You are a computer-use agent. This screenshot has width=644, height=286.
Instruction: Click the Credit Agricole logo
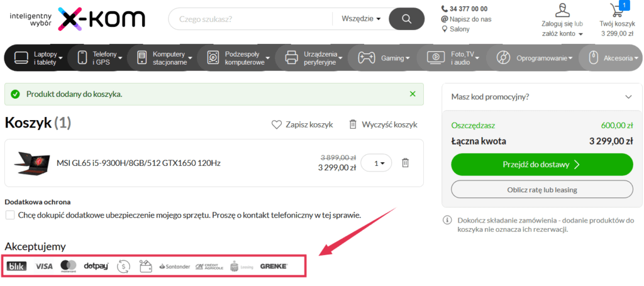[x=209, y=267]
